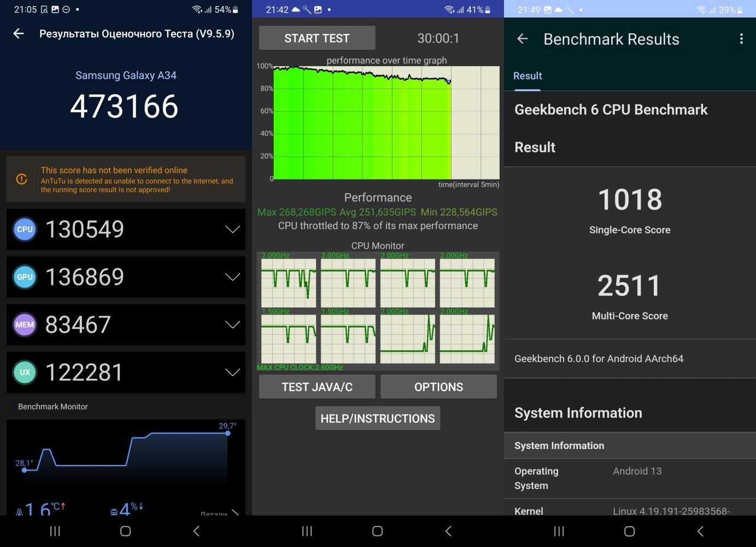The width and height of the screenshot is (756, 547).
Task: Open HELP/INSTRUCTIONS
Action: (x=378, y=418)
